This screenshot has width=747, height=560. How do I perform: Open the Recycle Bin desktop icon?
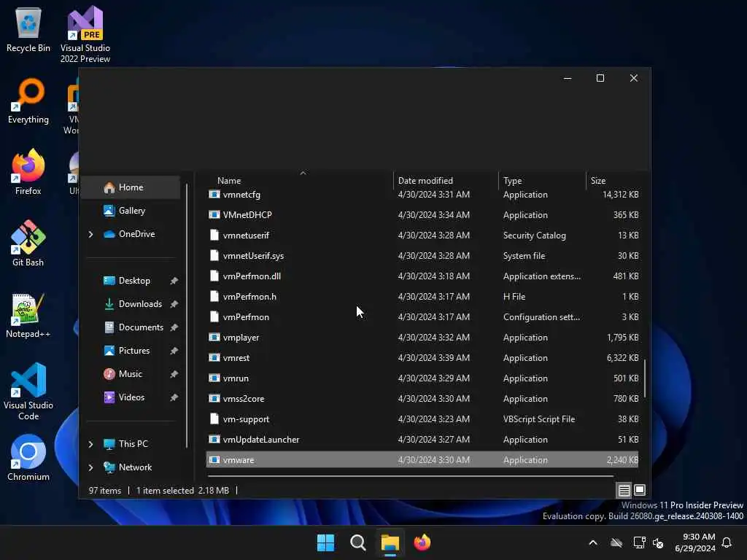(x=28, y=30)
